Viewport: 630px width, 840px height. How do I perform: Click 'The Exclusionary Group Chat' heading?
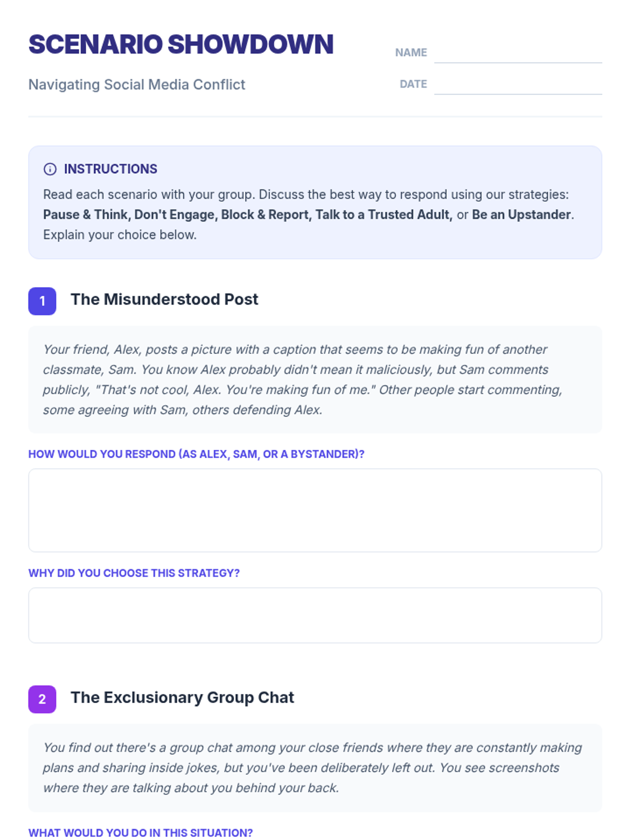(x=182, y=697)
